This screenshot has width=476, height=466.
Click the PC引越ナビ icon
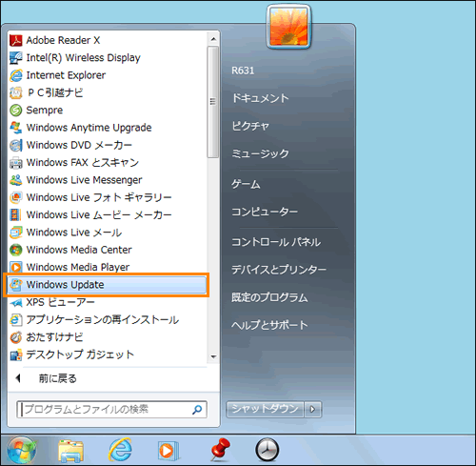pyautogui.click(x=16, y=92)
